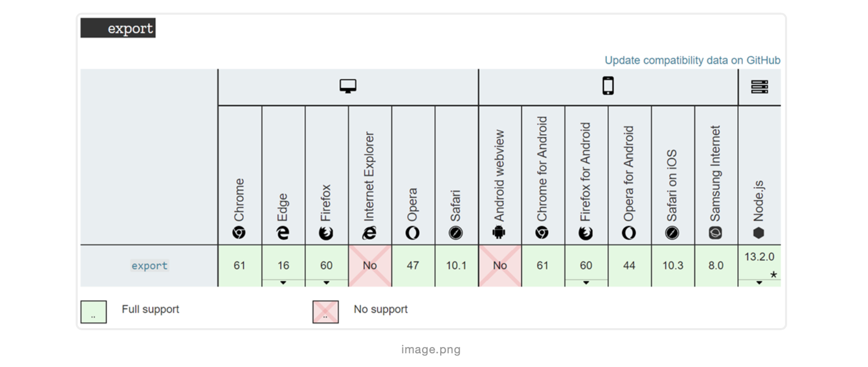Image resolution: width=868 pixels, height=367 pixels.
Task: Click the desktop Safari compass icon
Action: [456, 232]
